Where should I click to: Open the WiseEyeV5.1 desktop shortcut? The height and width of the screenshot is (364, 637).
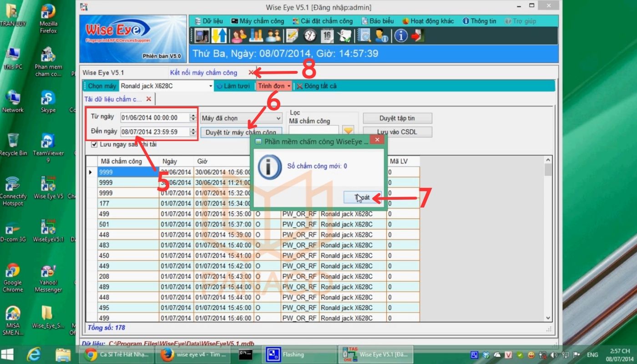[x=48, y=231]
